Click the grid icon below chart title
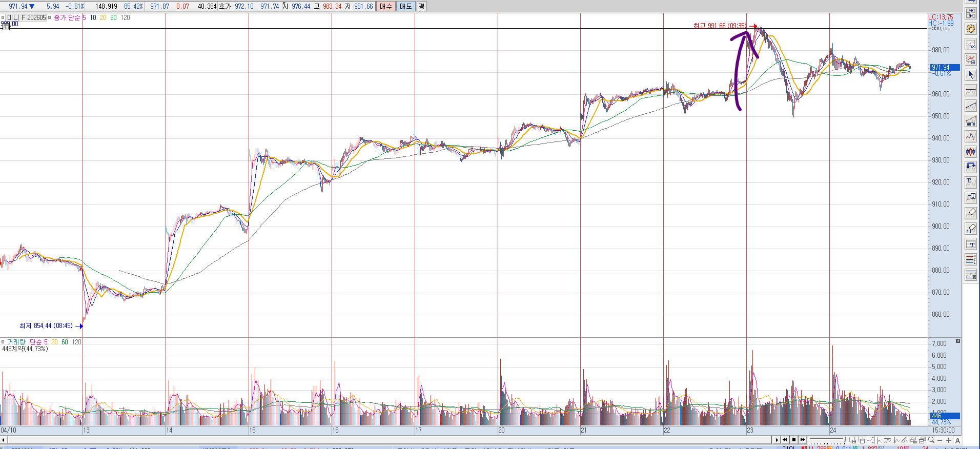 click(x=6, y=26)
